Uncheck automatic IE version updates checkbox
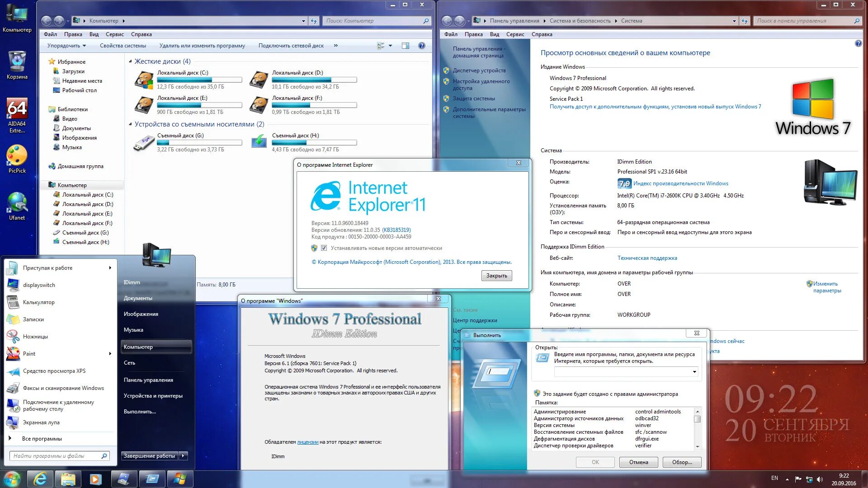This screenshot has width=868, height=488. [x=324, y=248]
